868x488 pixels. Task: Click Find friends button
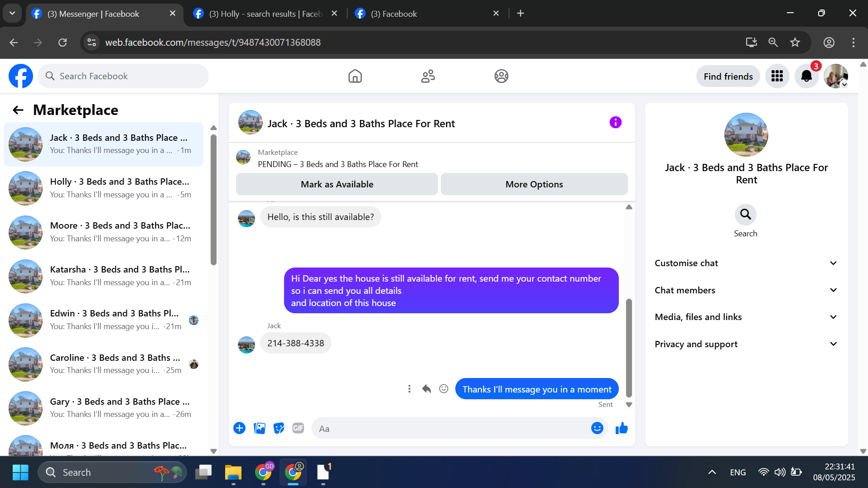coord(728,77)
